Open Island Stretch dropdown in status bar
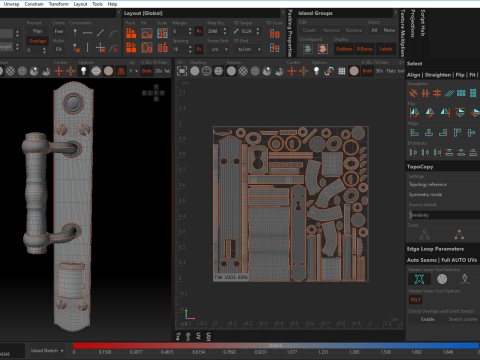This screenshot has width=480, height=360. (x=47, y=351)
